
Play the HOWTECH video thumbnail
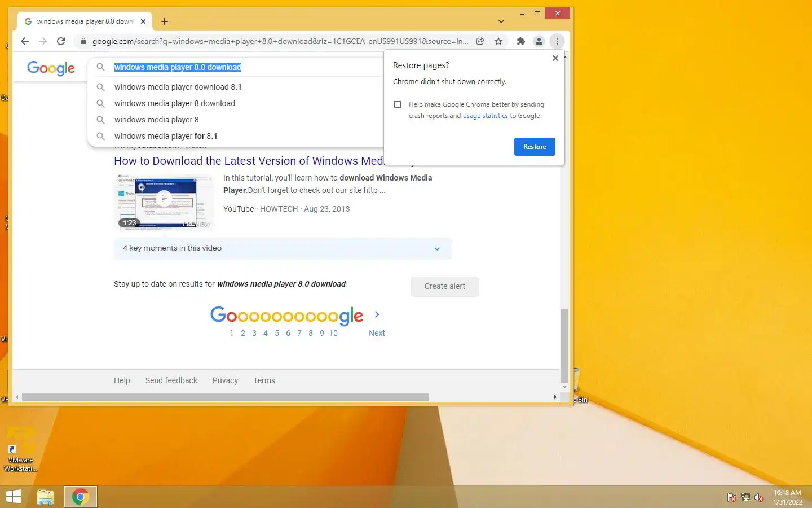[164, 202]
